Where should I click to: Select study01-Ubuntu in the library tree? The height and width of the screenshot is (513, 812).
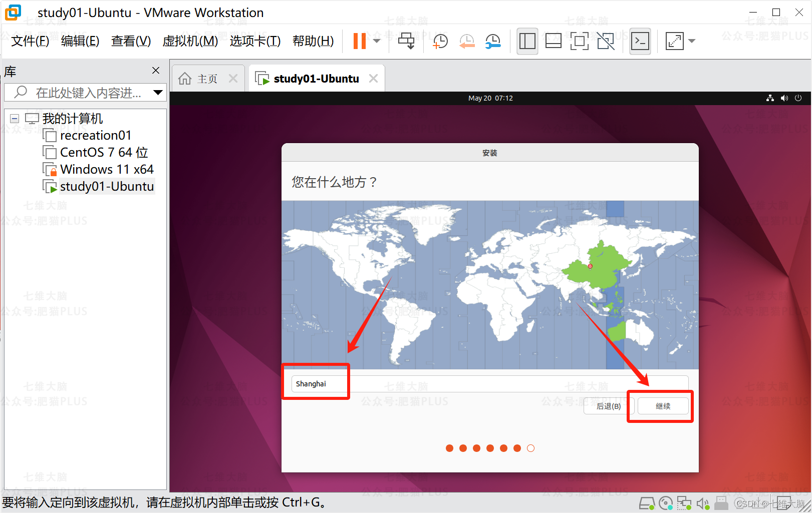click(107, 186)
